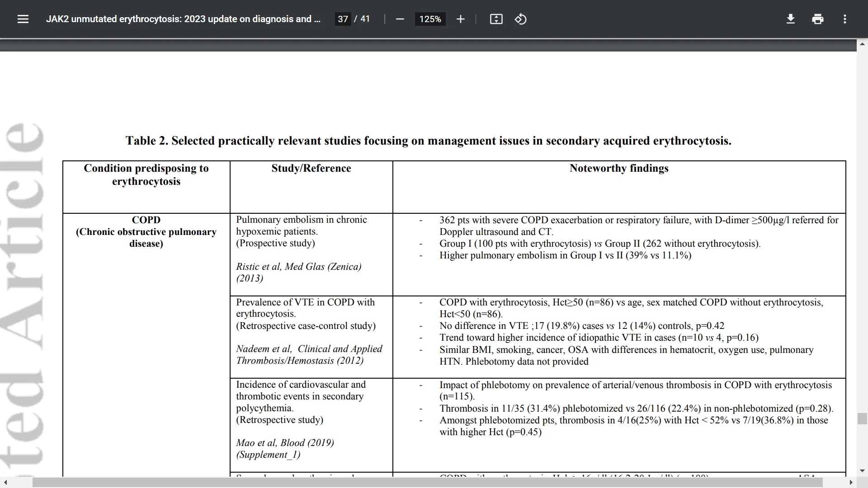
Task: Rotate document counterclockwise icon
Action: (x=520, y=19)
